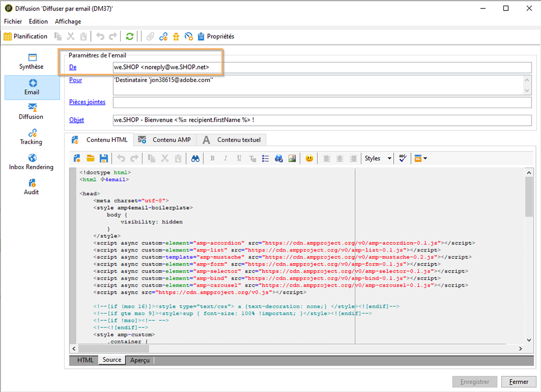541x392 pixels.
Task: Click the blue floppy disk save icon
Action: point(103,158)
